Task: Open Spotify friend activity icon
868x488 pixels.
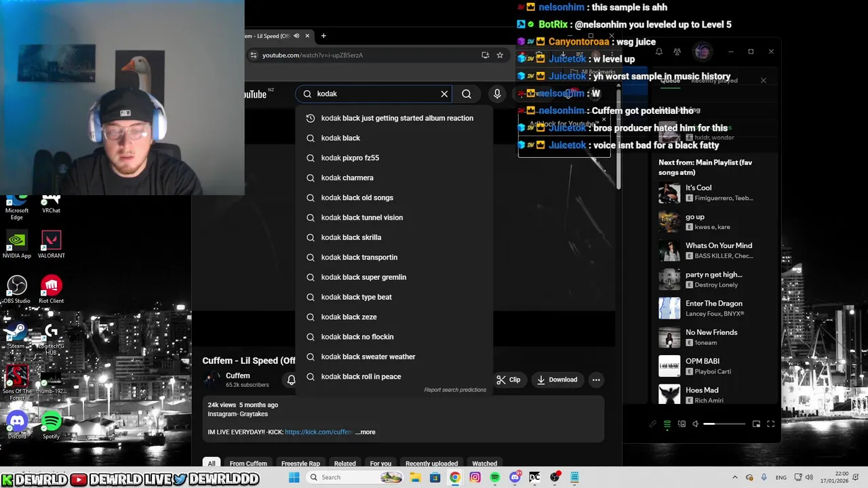Action: 677,52
